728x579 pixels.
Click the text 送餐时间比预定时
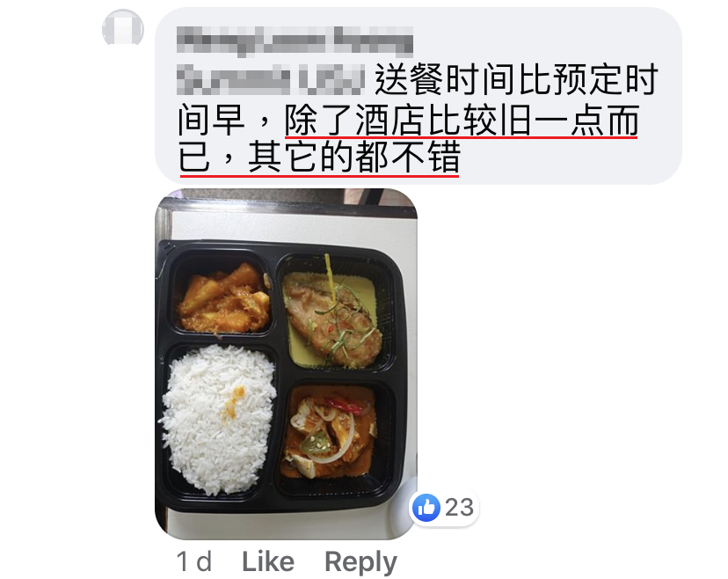coord(517,80)
